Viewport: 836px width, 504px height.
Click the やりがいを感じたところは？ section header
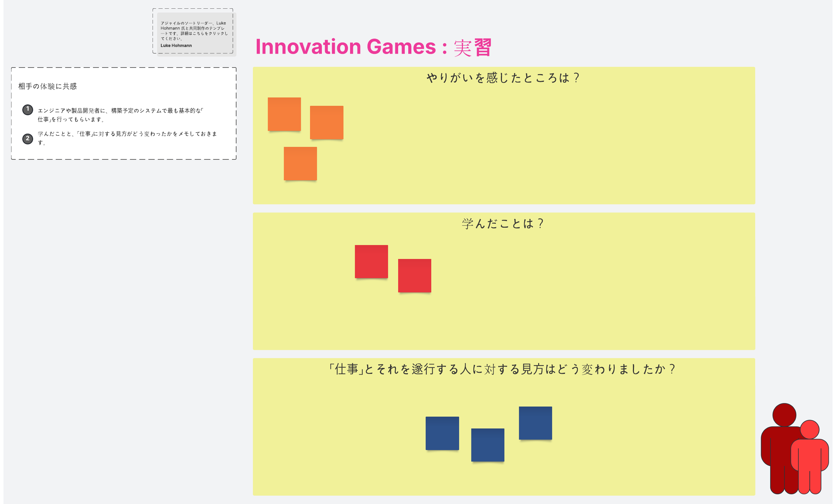[503, 78]
